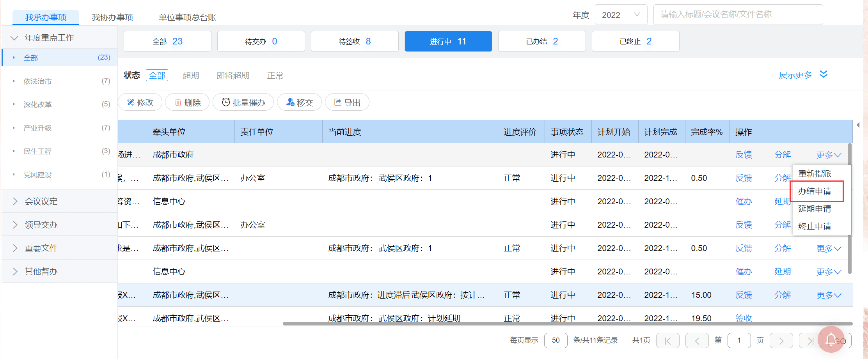Open the 年度 2022 year dropdown
This screenshot has width=868, height=359.
click(621, 15)
